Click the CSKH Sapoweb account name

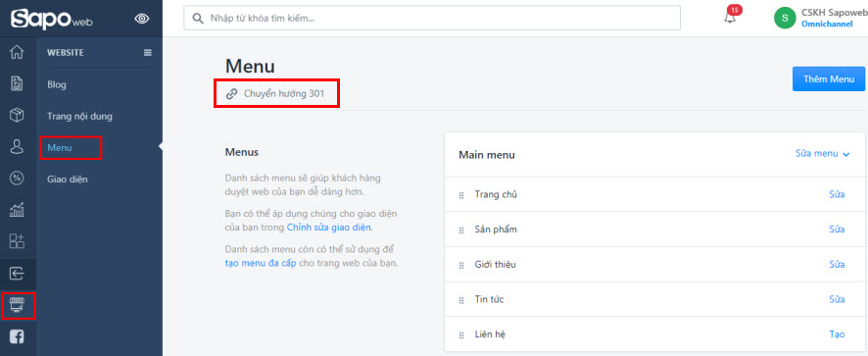click(x=835, y=13)
